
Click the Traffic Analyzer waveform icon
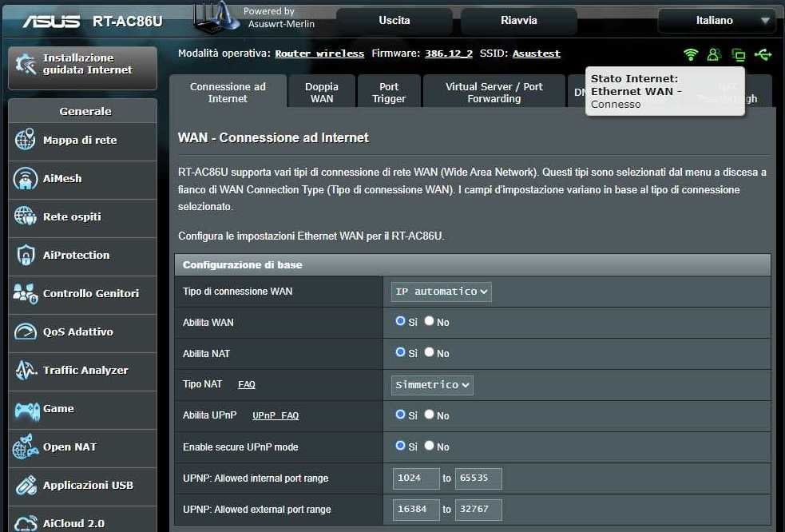[26, 370]
